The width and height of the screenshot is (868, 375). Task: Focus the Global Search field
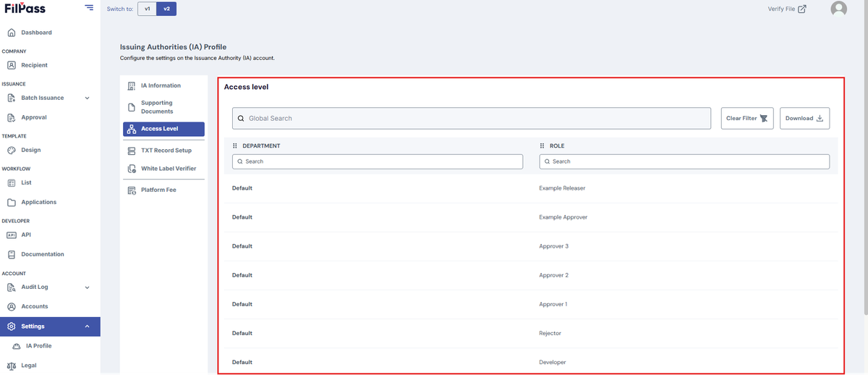click(x=472, y=118)
